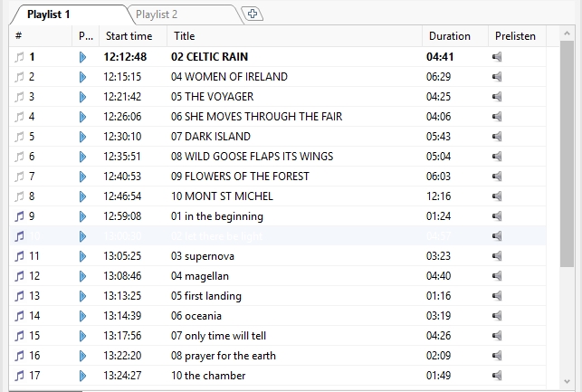Play track 02 CELTIC RAIN via play icon

pyautogui.click(x=83, y=57)
